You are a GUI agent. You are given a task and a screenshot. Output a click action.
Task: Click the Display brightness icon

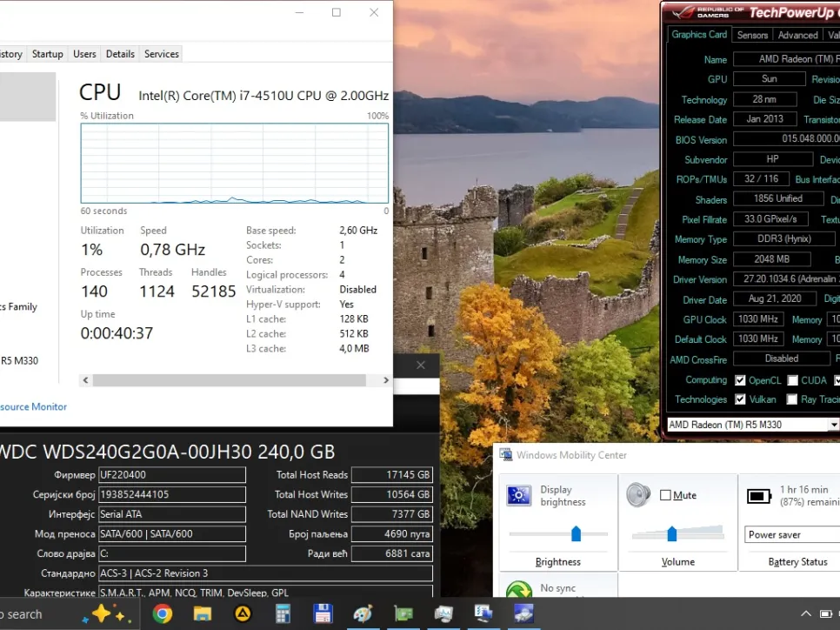[520, 496]
